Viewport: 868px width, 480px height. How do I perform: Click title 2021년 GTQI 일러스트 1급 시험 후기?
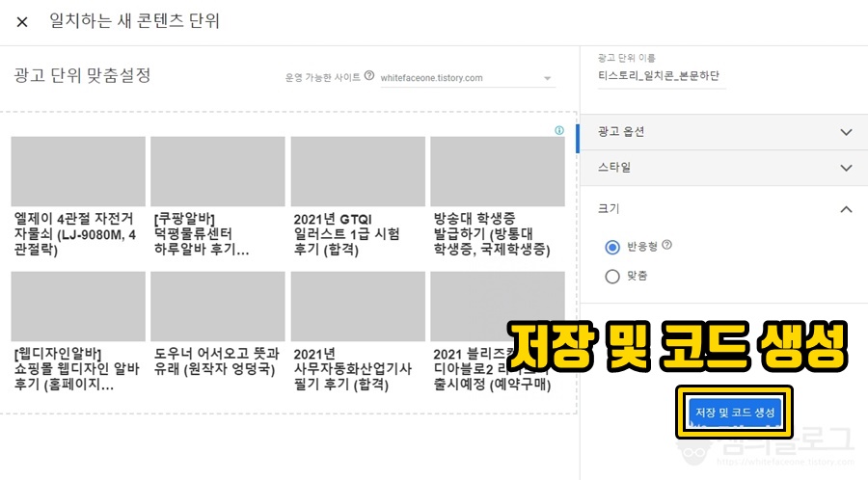click(x=346, y=234)
